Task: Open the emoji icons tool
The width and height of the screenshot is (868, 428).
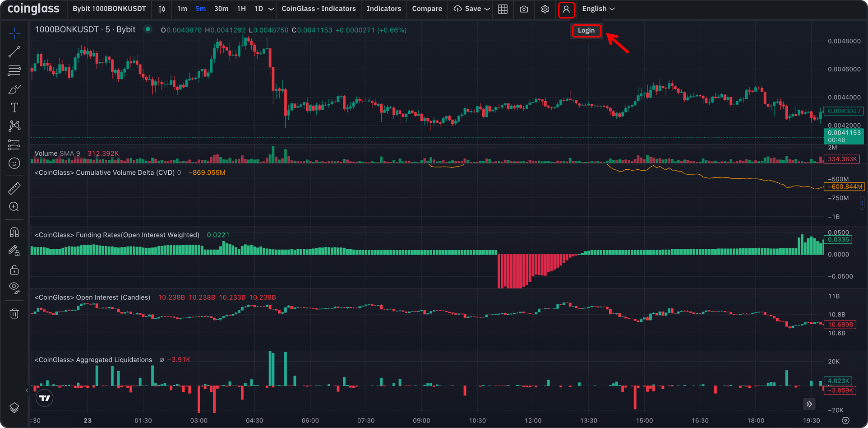Action: [x=14, y=163]
